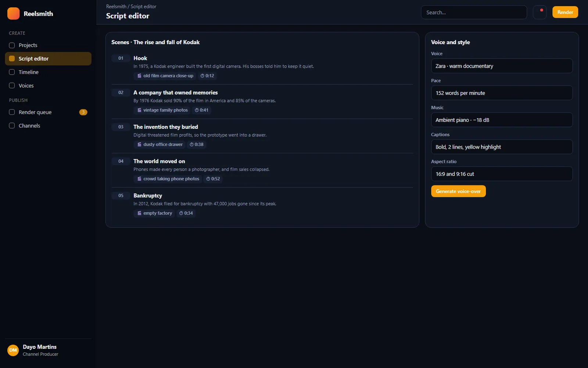Click the clock icon beside 0:52
Image resolution: width=588 pixels, height=368 pixels.
coord(208,179)
